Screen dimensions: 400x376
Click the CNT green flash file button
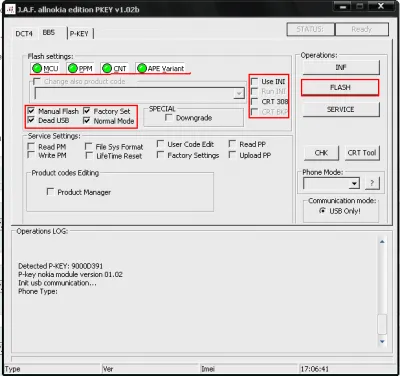[x=114, y=68]
